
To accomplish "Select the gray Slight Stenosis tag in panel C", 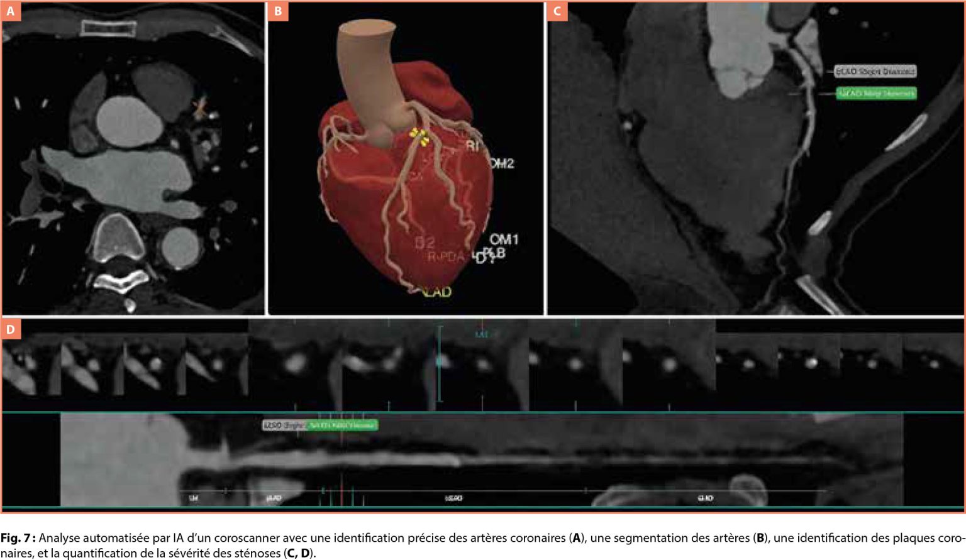I will tap(875, 72).
